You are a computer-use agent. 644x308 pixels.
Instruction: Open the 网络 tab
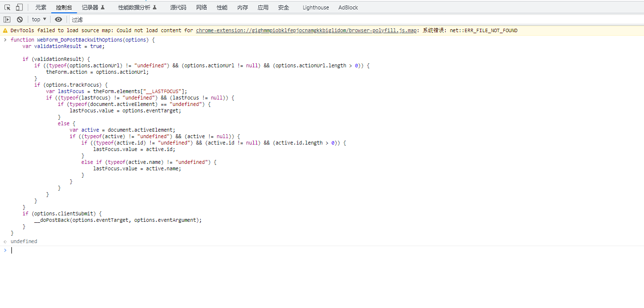click(201, 7)
